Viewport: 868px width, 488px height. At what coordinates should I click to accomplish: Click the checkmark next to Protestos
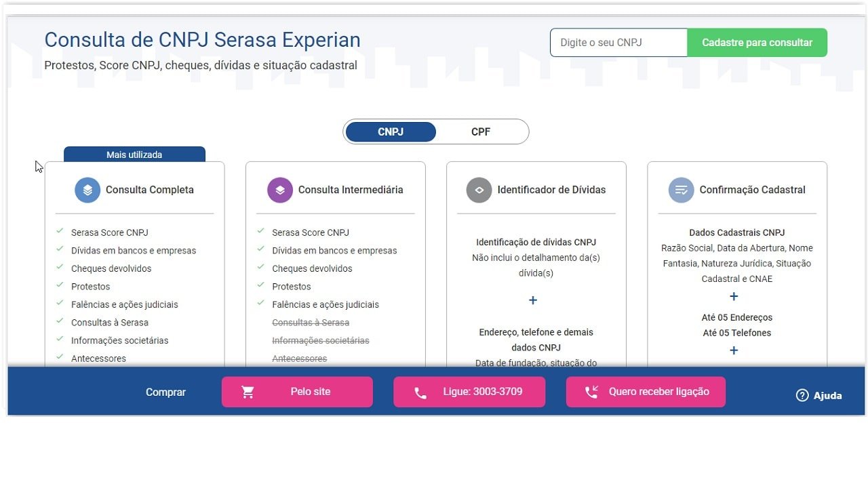60,286
